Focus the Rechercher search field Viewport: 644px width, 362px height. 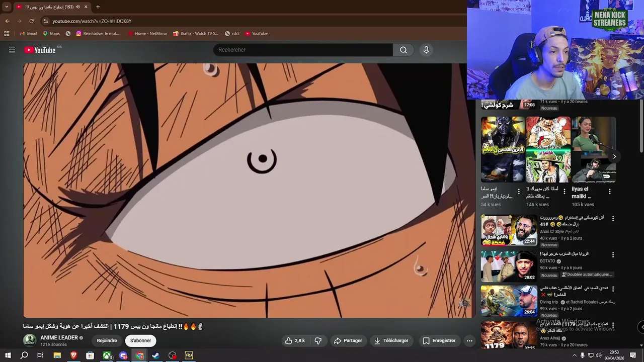pos(303,50)
